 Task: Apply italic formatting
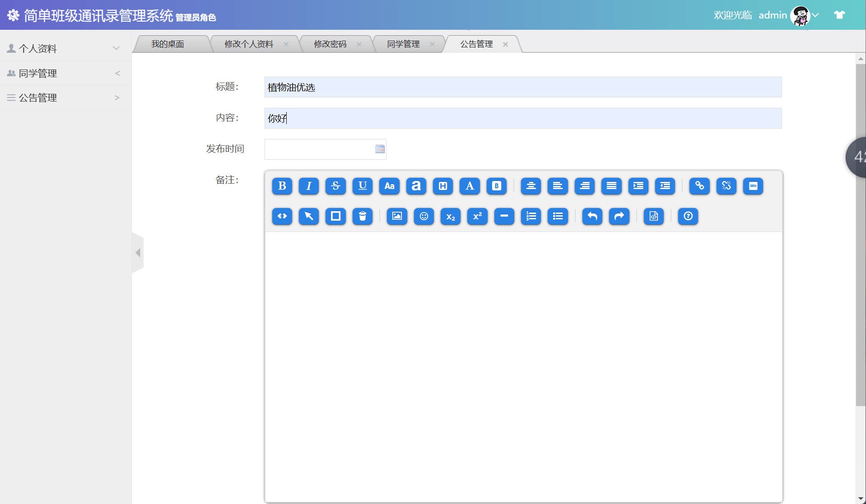[x=309, y=186]
